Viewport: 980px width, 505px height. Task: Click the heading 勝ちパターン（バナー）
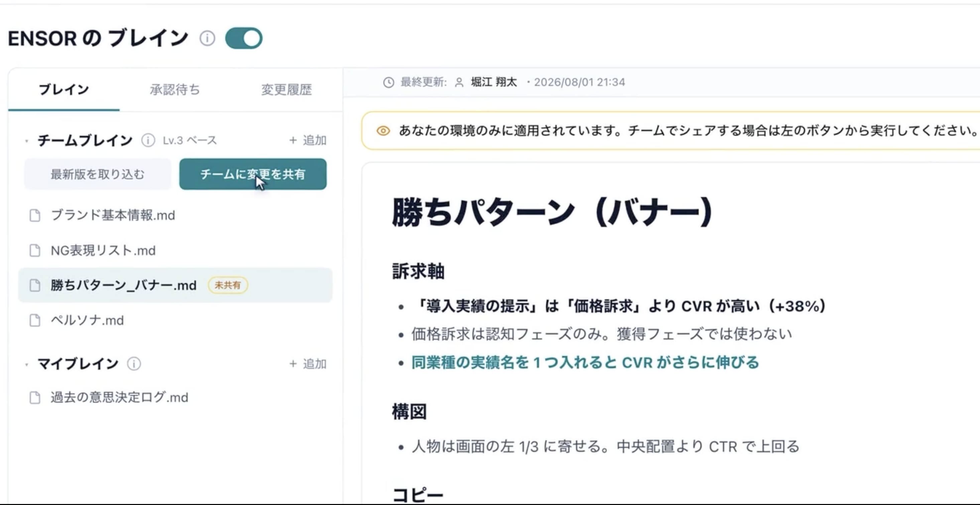pos(552,212)
